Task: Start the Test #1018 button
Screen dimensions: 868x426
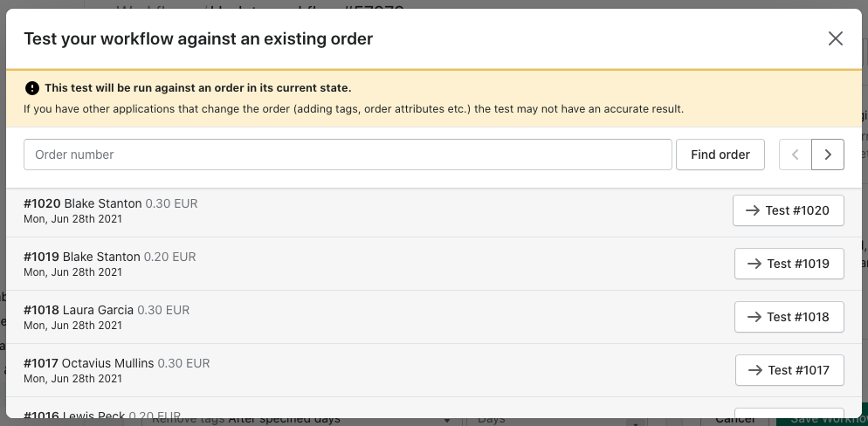Action: coord(789,317)
